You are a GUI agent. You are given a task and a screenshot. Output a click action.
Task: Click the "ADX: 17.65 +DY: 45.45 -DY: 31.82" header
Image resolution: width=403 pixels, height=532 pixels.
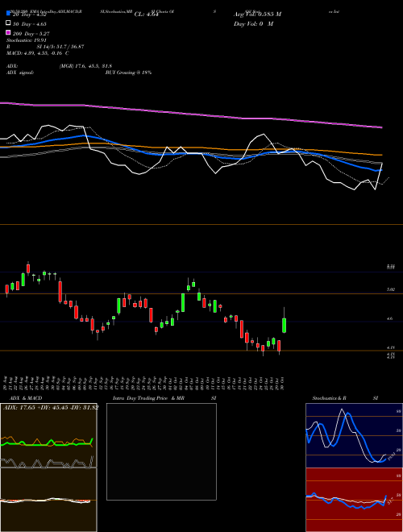click(x=51, y=407)
